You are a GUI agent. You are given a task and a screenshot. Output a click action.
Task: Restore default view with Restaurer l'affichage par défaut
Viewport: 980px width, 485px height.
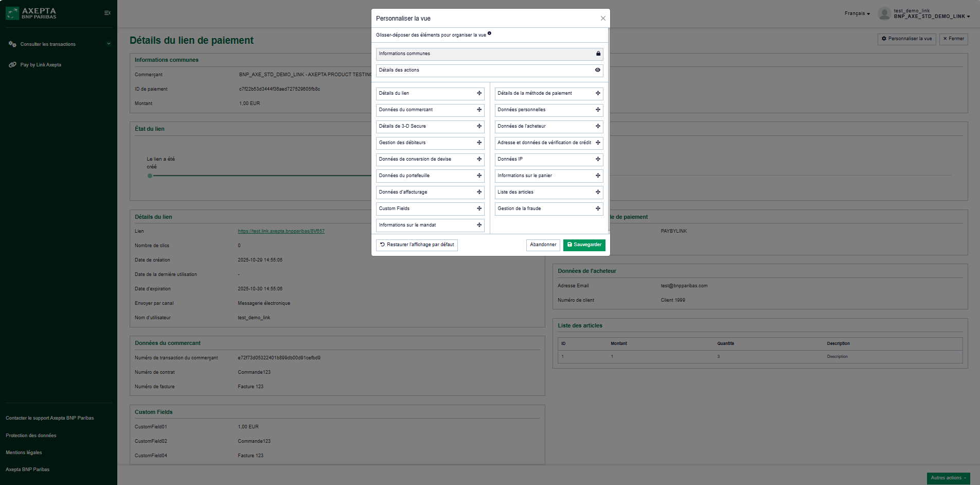[417, 245]
